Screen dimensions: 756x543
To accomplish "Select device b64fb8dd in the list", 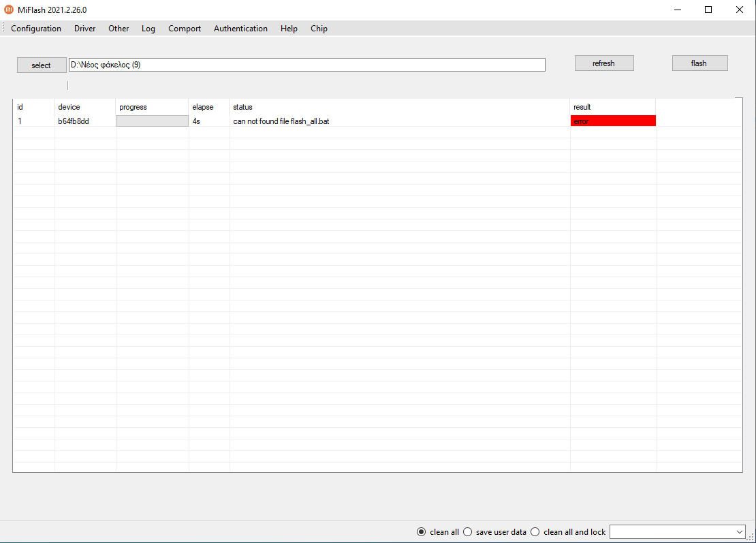I will click(74, 121).
